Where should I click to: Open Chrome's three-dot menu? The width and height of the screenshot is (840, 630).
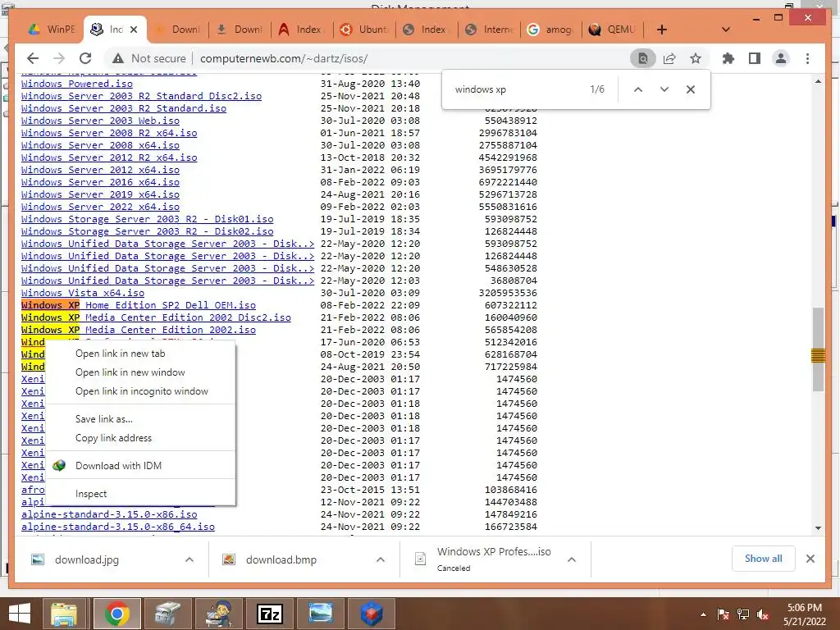[807, 58]
